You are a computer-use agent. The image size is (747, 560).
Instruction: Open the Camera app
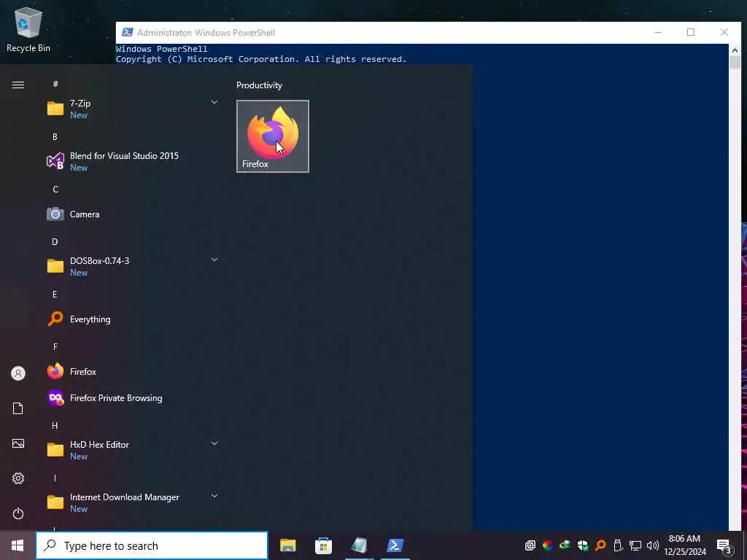pos(131,214)
